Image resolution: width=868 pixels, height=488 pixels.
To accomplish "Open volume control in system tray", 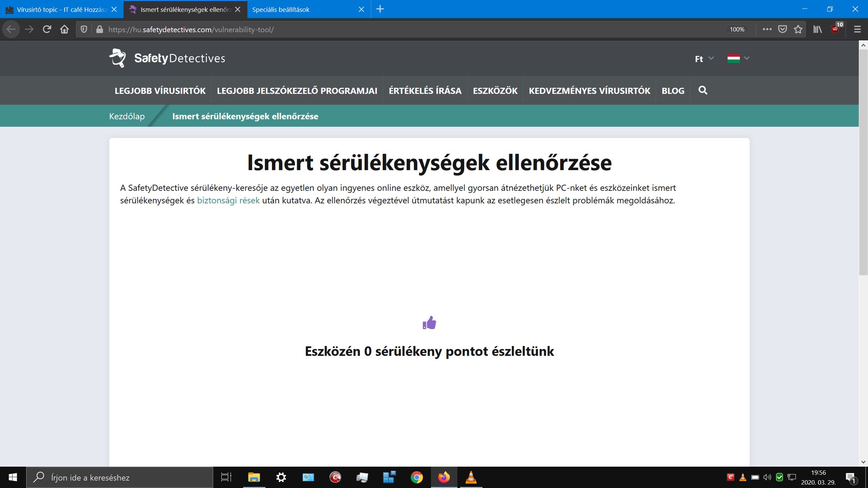I will [x=767, y=477].
